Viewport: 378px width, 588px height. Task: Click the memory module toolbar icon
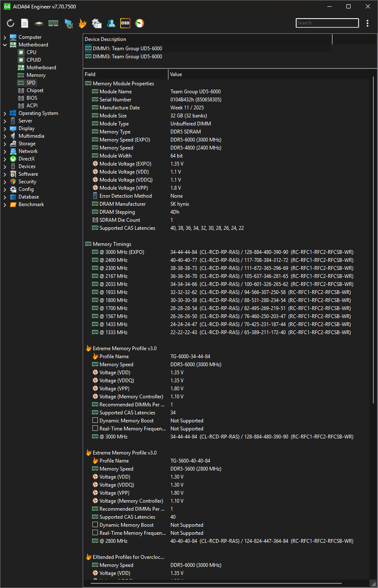click(x=53, y=23)
